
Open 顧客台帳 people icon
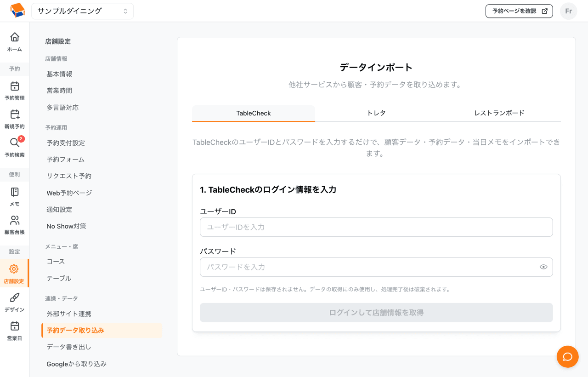pos(15,220)
